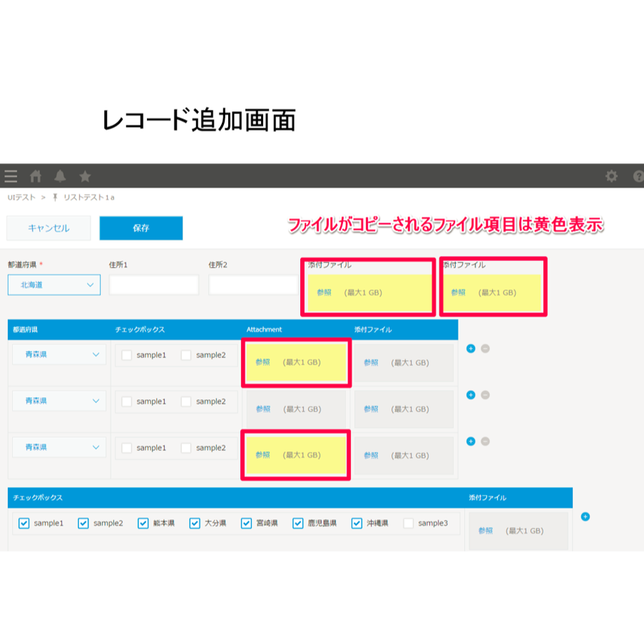644x644 pixels.
Task: Click 参照 in first row 添付ファイル cell
Action: click(371, 363)
